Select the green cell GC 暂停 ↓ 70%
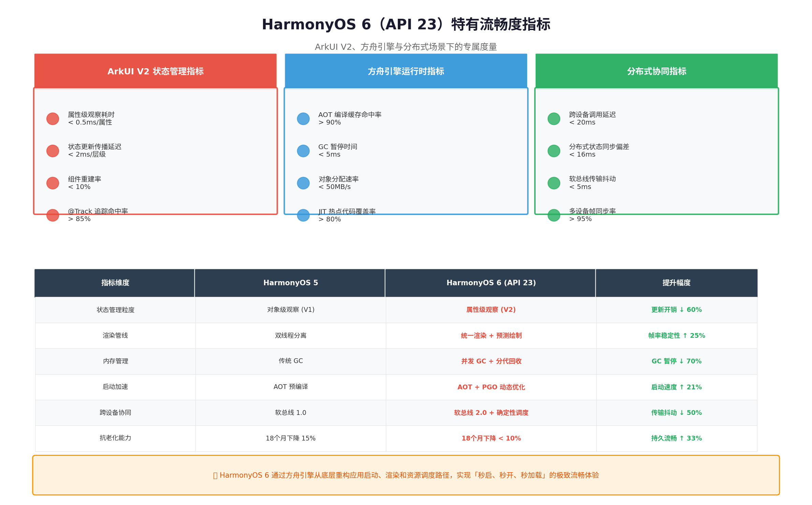 pos(677,361)
